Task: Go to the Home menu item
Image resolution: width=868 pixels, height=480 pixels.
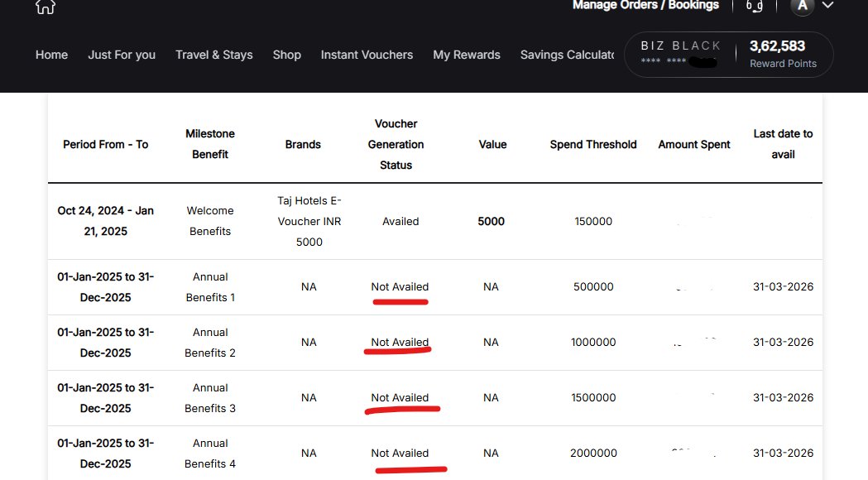Action: (x=51, y=55)
